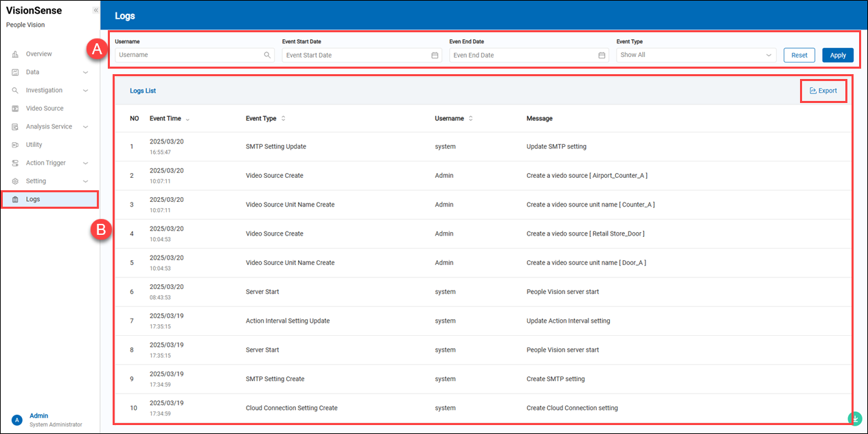868x434 pixels.
Task: Expand the Data menu section
Action: [85, 72]
